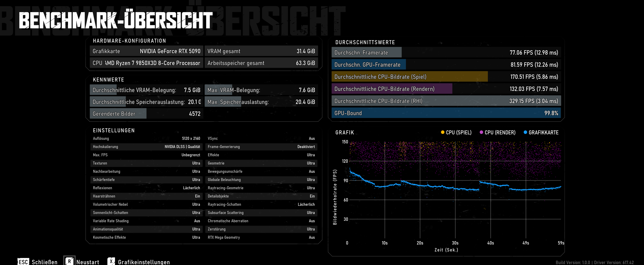Click the Frame-Generierung Deaktiviert row
Screen dimensions: 644x265
pos(261,147)
